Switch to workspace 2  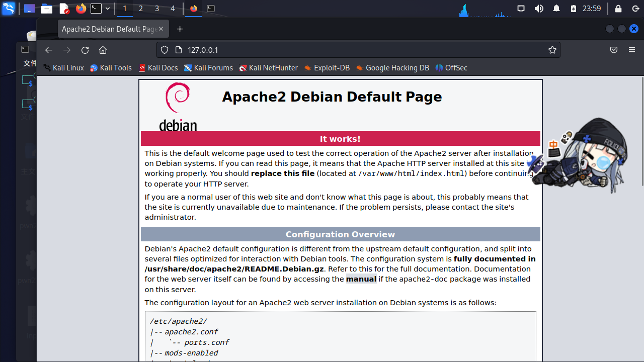[x=141, y=9]
